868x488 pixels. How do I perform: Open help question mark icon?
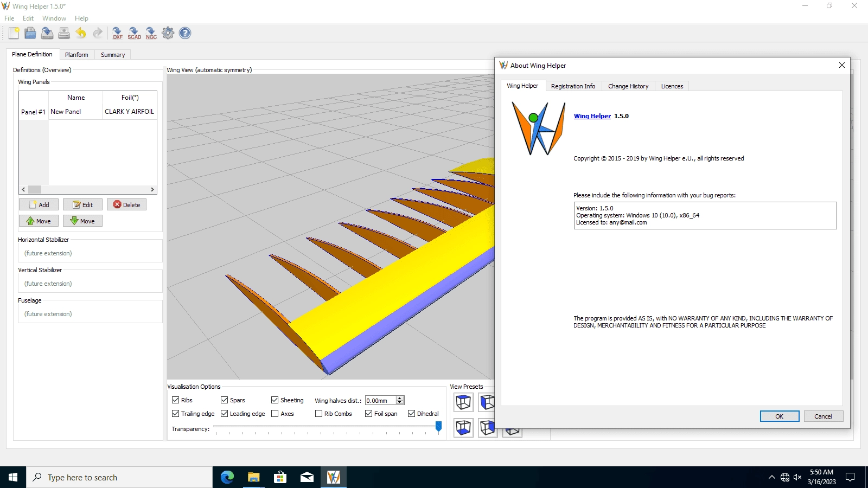[185, 33]
